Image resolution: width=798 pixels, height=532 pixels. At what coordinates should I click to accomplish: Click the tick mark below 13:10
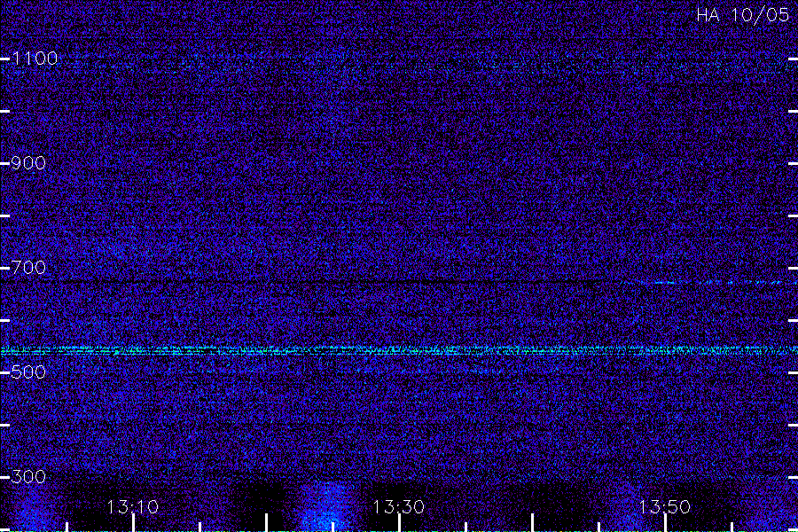(133, 523)
